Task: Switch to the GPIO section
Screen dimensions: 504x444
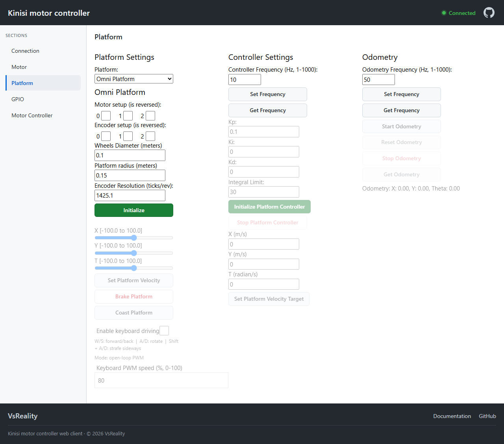Action: coord(43,99)
